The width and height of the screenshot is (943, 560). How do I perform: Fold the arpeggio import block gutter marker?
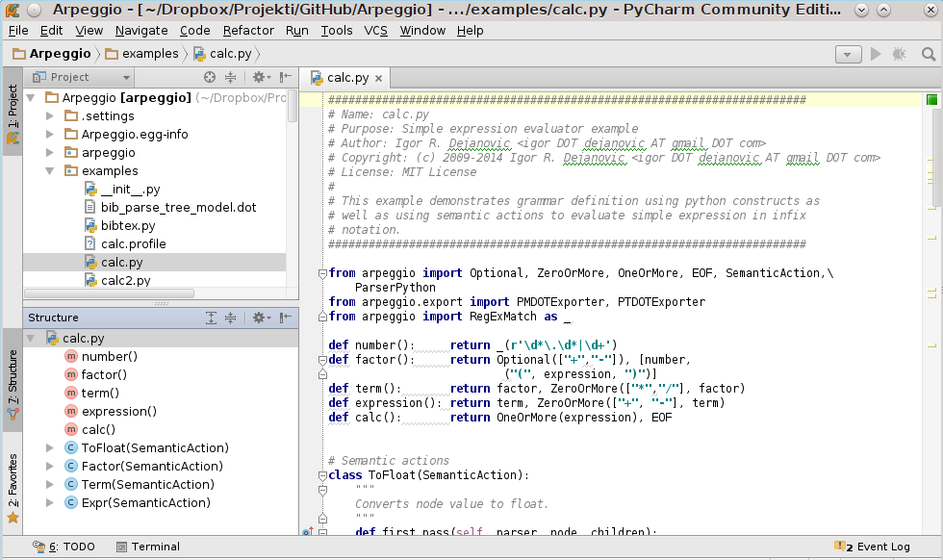coord(322,273)
